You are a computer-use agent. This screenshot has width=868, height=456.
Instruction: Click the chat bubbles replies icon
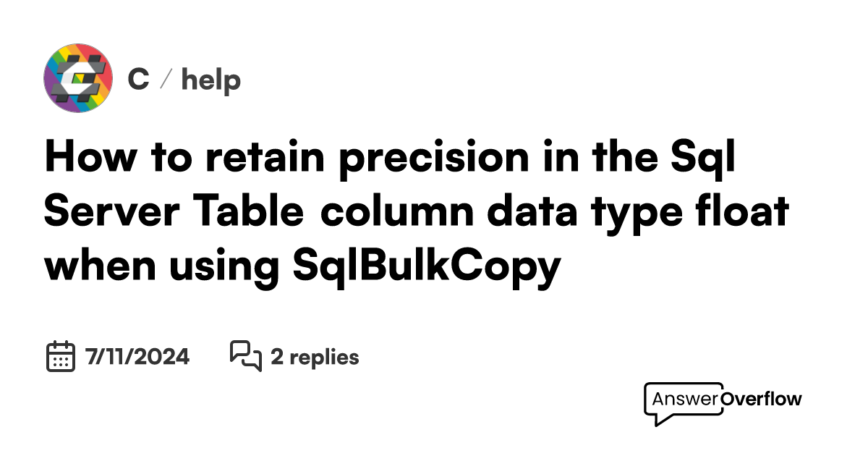(x=245, y=356)
